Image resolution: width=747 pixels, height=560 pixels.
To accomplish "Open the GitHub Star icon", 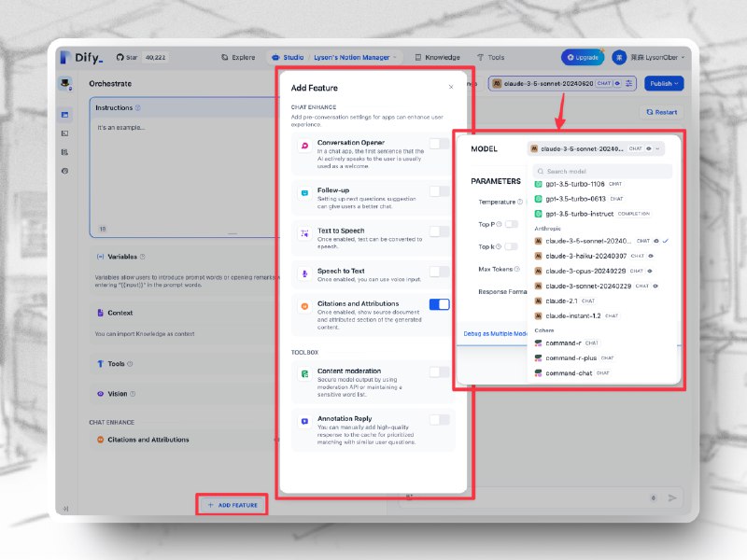I will (x=120, y=57).
